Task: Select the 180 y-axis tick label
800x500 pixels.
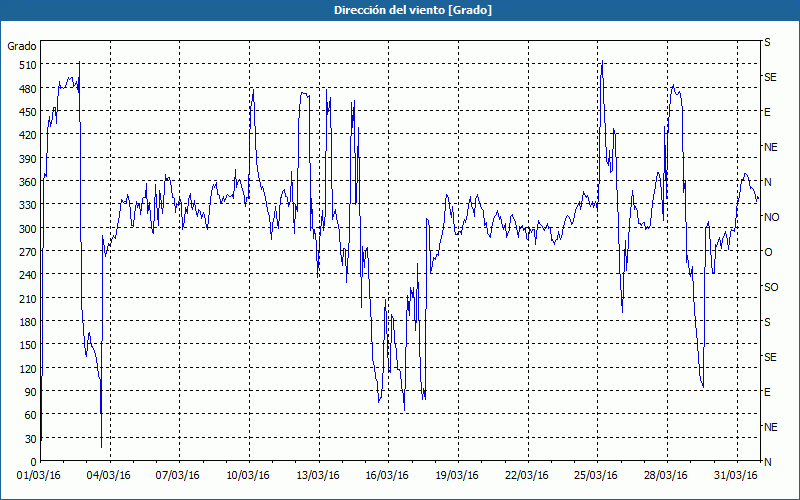Action: 28,322
